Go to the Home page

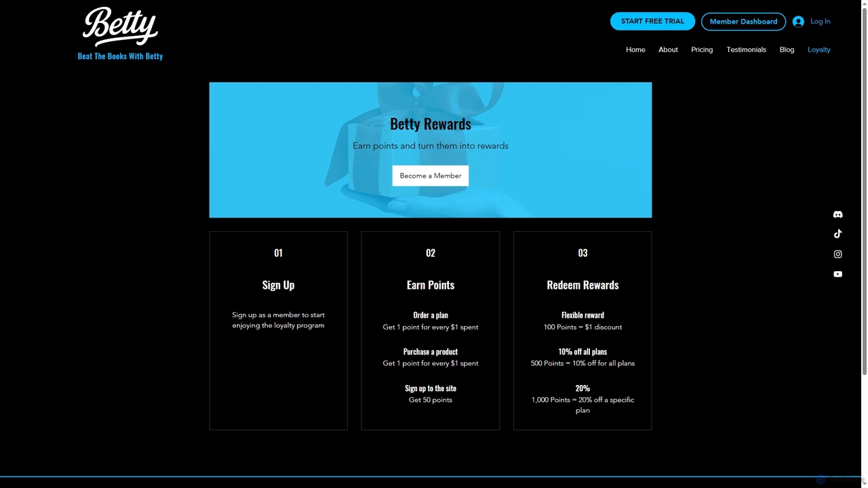click(x=635, y=49)
